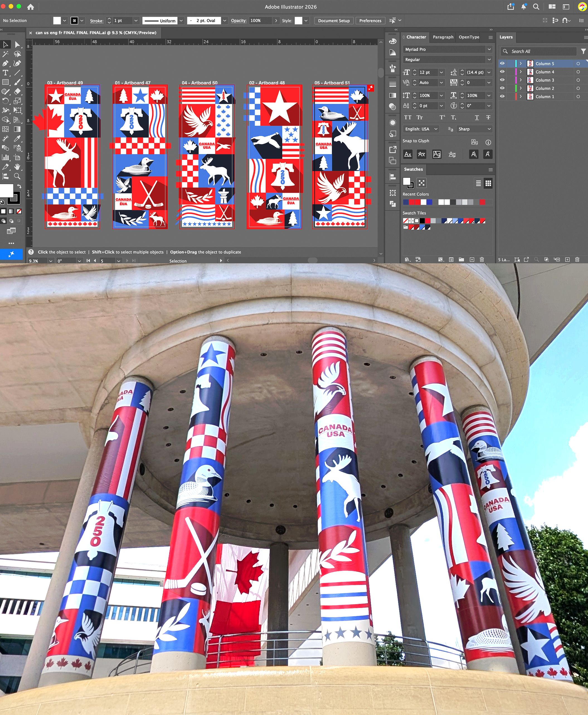Hide the Column 5 layer
Screen dimensions: 588x715
[502, 64]
